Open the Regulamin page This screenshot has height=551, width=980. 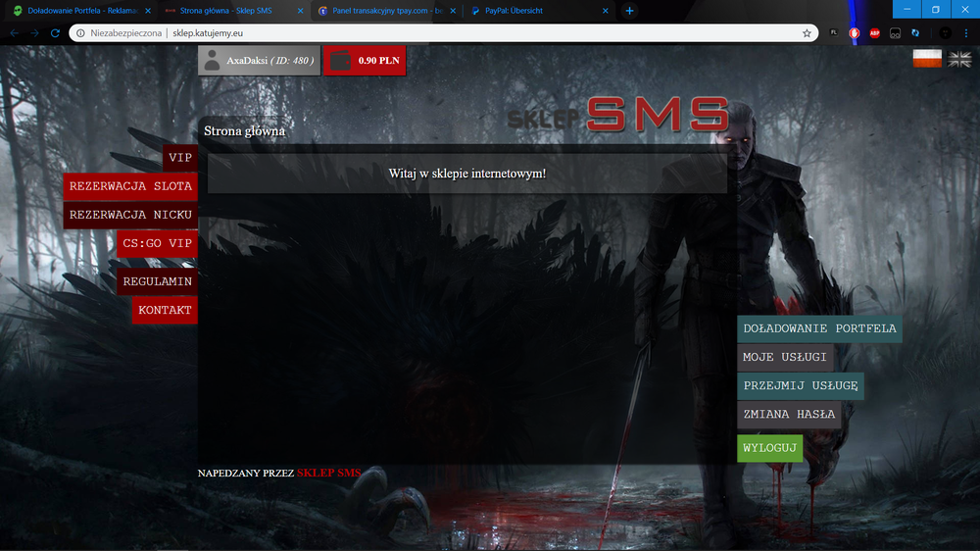tap(157, 281)
